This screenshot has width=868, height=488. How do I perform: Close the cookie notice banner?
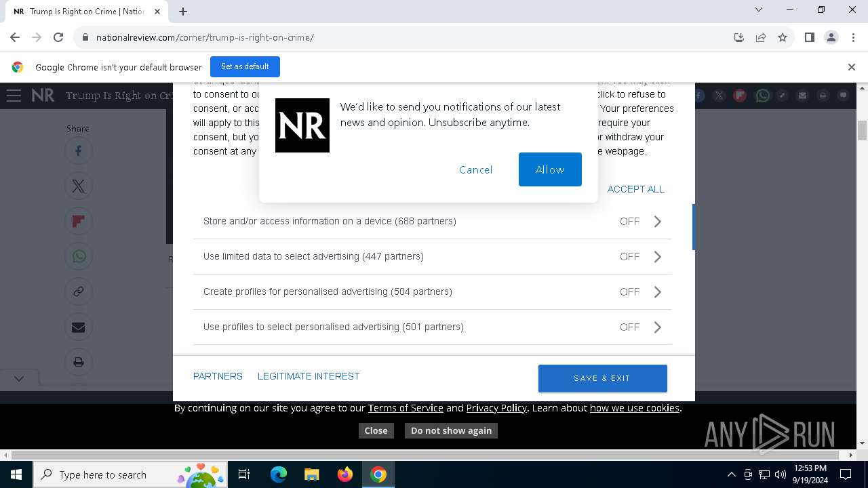click(376, 430)
